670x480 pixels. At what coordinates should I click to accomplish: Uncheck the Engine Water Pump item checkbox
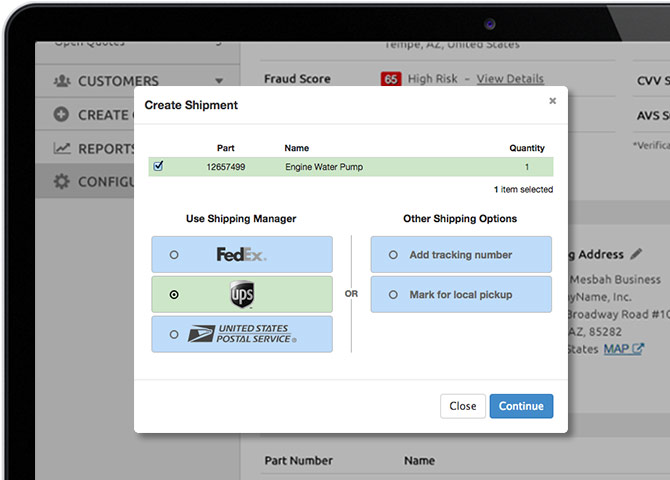(x=159, y=165)
